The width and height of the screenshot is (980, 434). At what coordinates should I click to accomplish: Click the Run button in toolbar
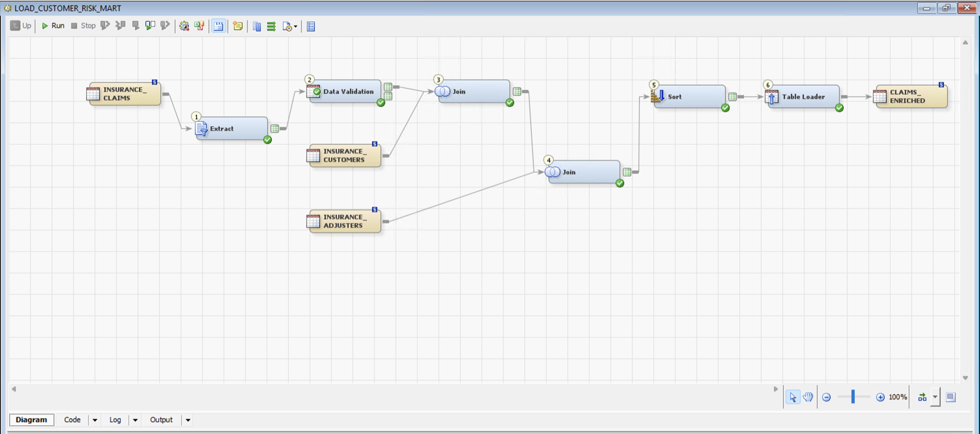point(53,26)
